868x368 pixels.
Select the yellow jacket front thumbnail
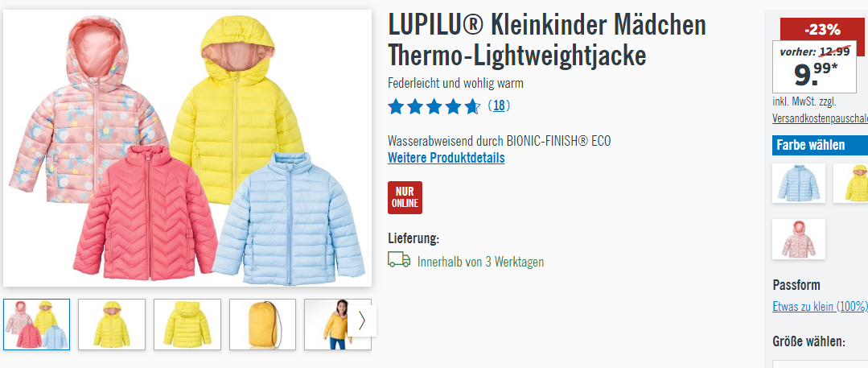coord(112,325)
